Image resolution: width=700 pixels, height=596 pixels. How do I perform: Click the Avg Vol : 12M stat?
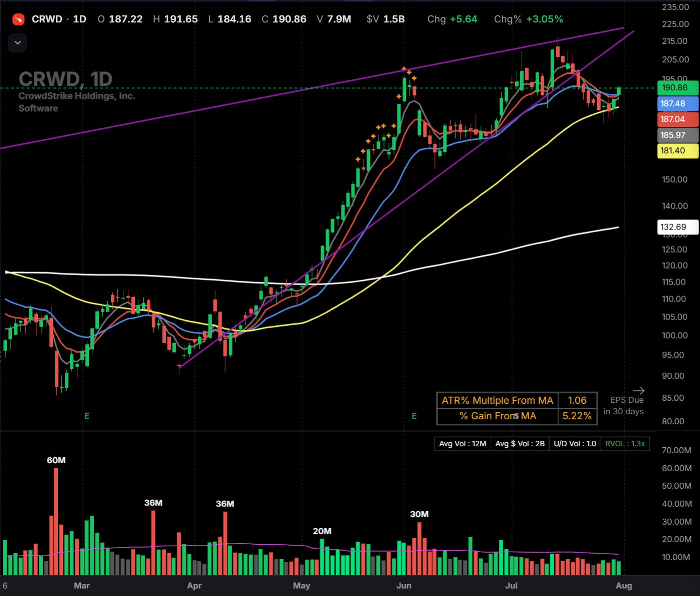[x=462, y=444]
